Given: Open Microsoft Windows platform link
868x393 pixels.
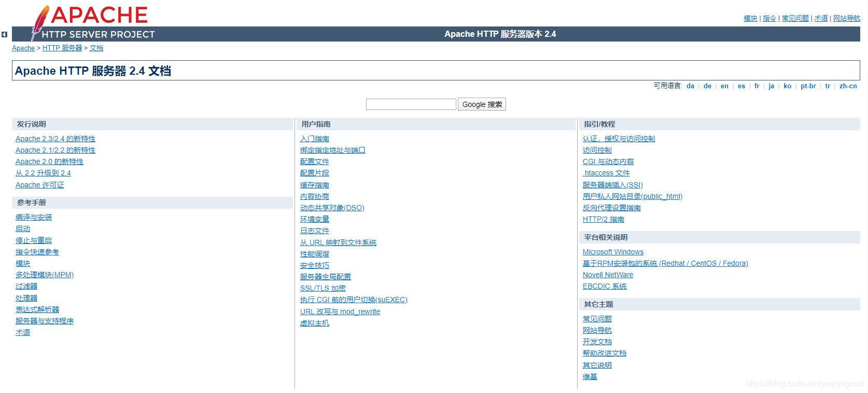Looking at the screenshot, I should coord(613,252).
